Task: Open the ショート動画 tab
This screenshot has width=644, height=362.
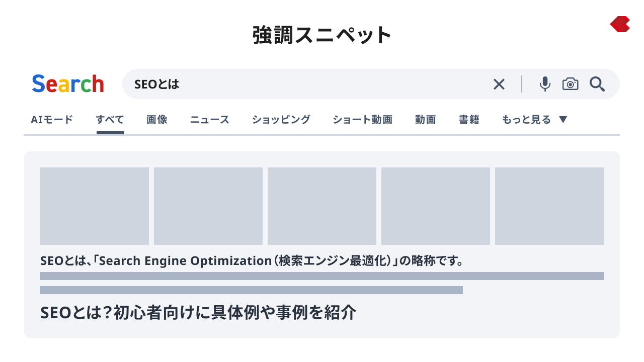Action: click(362, 120)
